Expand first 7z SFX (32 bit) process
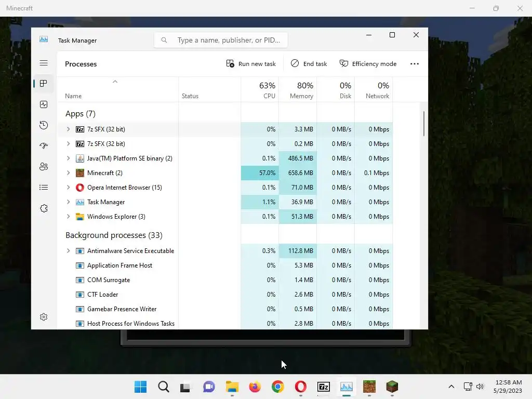532x399 pixels. point(68,129)
